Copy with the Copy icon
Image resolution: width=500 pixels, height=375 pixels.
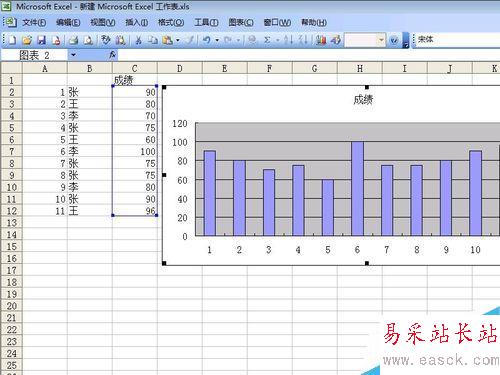[153, 40]
